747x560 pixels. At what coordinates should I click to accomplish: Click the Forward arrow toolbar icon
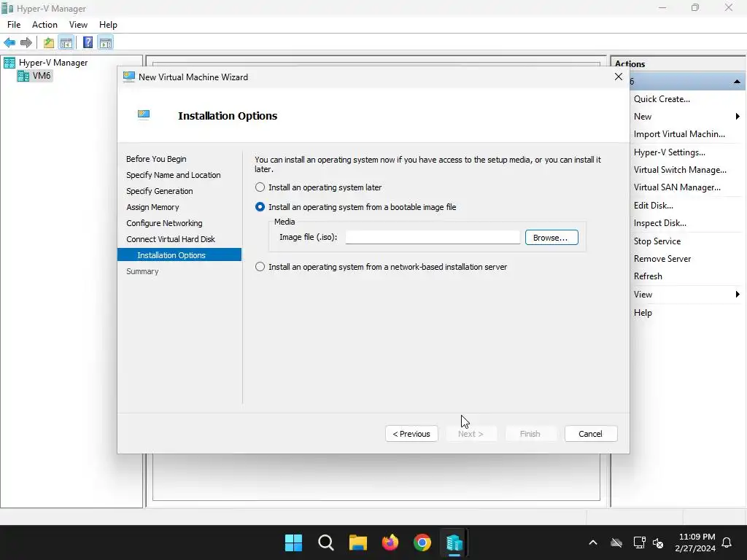tap(26, 43)
